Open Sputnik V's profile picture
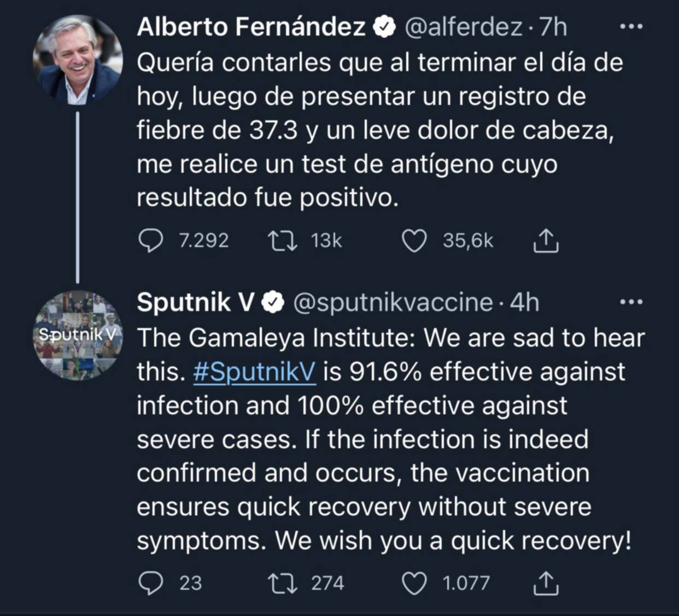Screen dimensions: 679x616 [x=78, y=335]
